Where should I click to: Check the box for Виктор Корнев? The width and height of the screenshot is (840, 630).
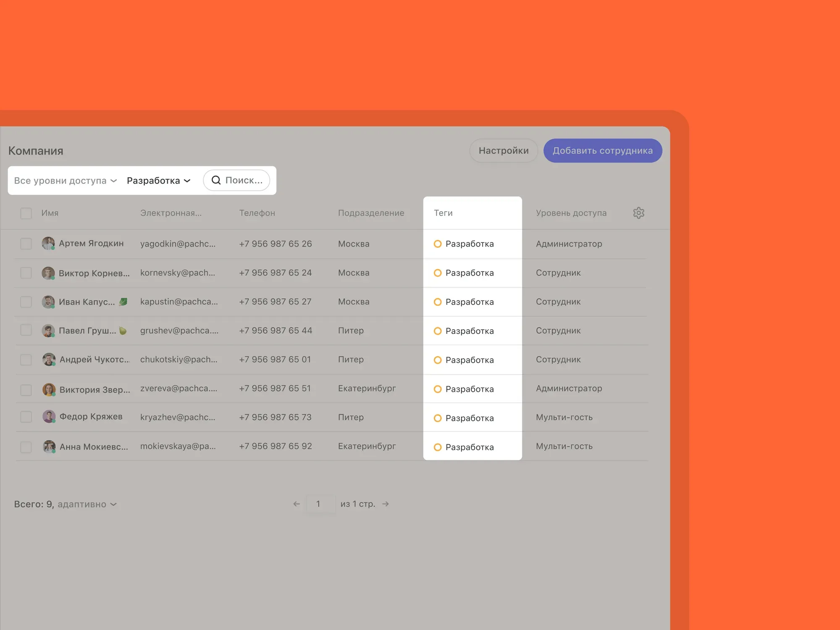tap(26, 273)
